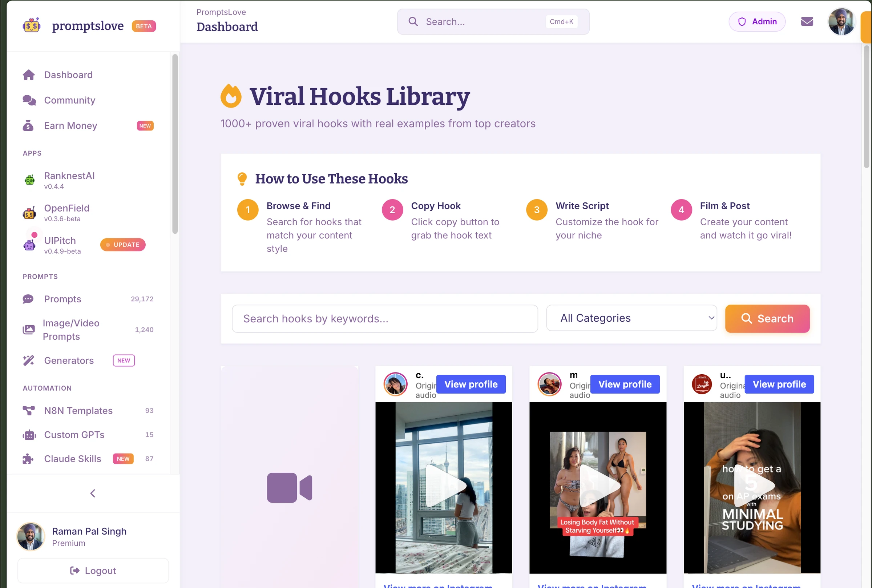The height and width of the screenshot is (588, 872).
Task: Click the Prompts speech bubble icon
Action: click(28, 299)
